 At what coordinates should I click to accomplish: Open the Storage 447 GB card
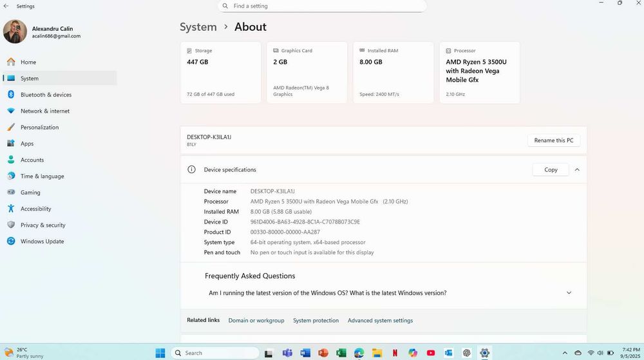pyautogui.click(x=220, y=73)
